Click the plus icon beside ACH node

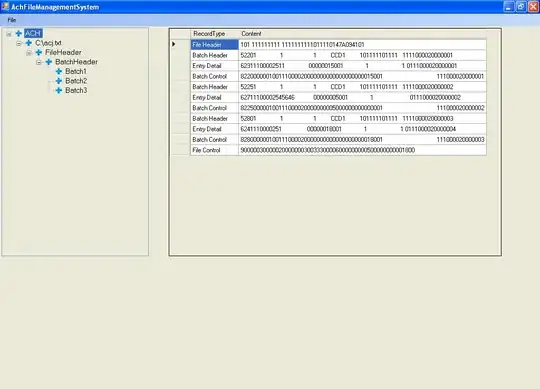tap(19, 33)
